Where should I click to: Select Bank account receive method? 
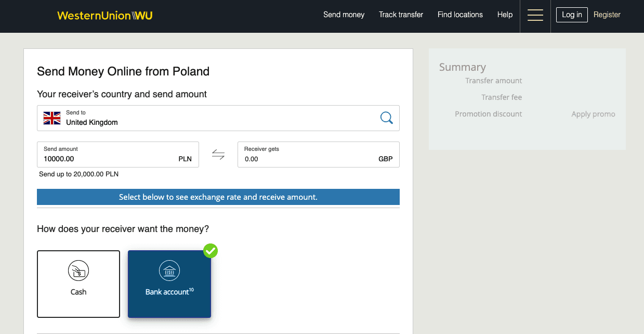(x=169, y=284)
